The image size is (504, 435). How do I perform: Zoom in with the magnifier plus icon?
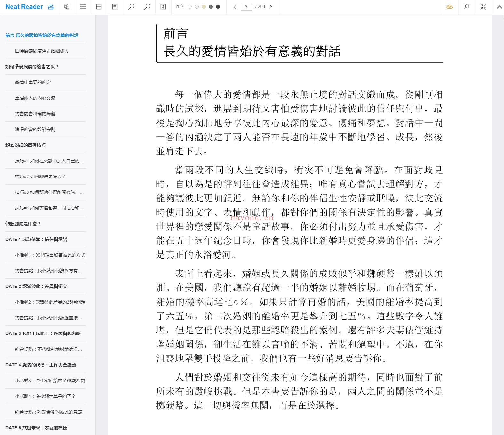pyautogui.click(x=131, y=7)
